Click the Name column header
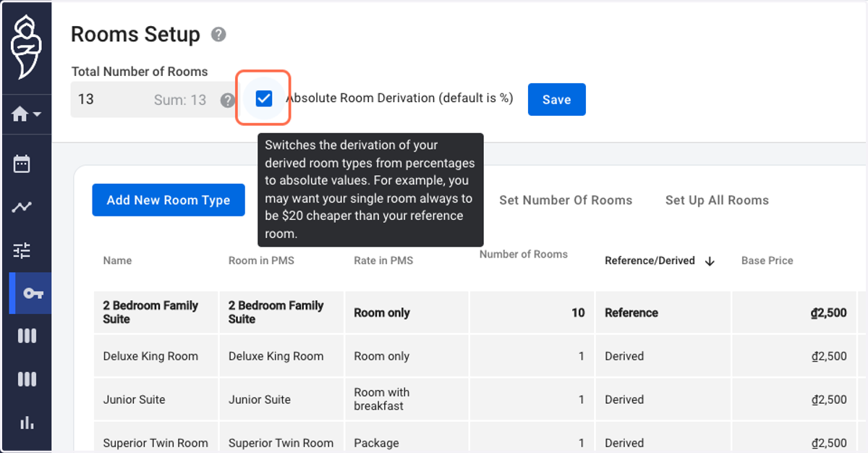 [x=117, y=261]
